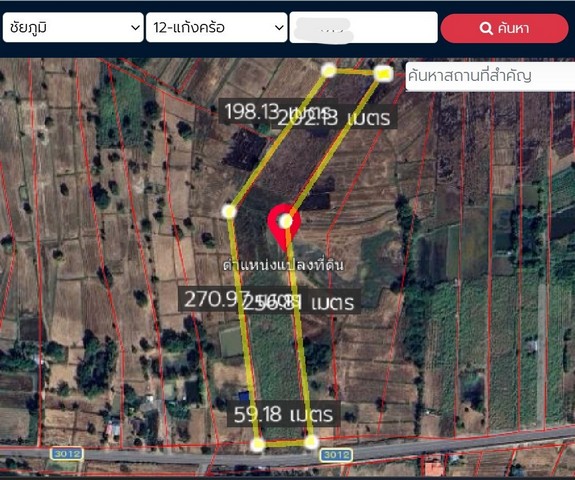Select the bottom-left polygon vertex near road
The width and height of the screenshot is (575, 480).
pos(257,444)
